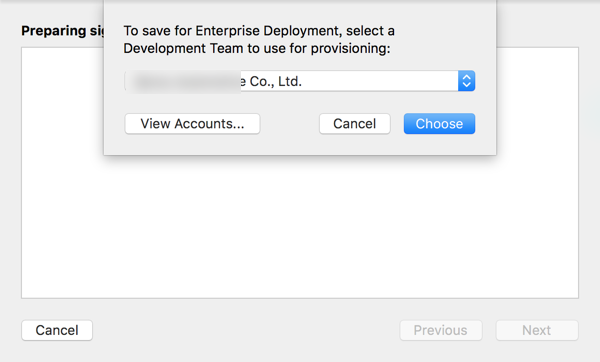Viewport: 600px width, 362px height.
Task: Abort the export using the window Cancel button
Action: point(57,330)
